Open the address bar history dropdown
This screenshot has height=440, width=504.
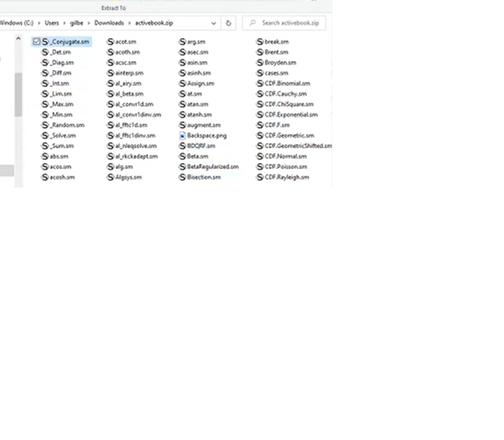[x=214, y=23]
